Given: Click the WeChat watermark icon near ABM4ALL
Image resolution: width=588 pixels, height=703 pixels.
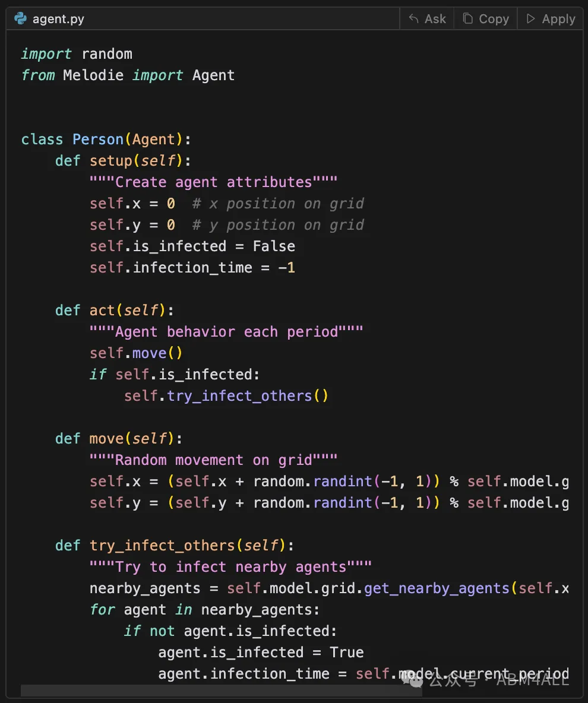Looking at the screenshot, I should [413, 680].
